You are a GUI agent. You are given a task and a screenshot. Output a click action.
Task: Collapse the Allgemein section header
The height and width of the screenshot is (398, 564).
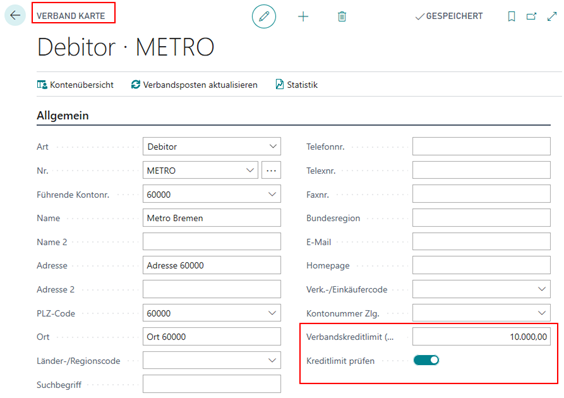pyautogui.click(x=63, y=116)
